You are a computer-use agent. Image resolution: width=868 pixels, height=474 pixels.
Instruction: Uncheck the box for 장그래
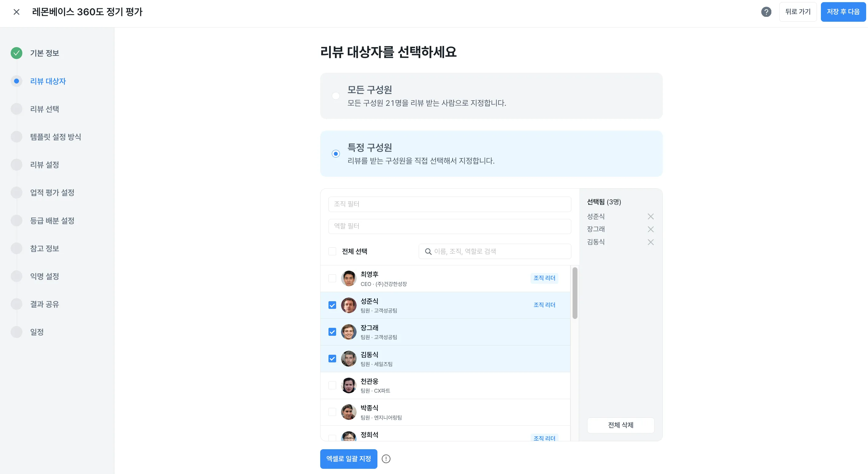(x=332, y=332)
